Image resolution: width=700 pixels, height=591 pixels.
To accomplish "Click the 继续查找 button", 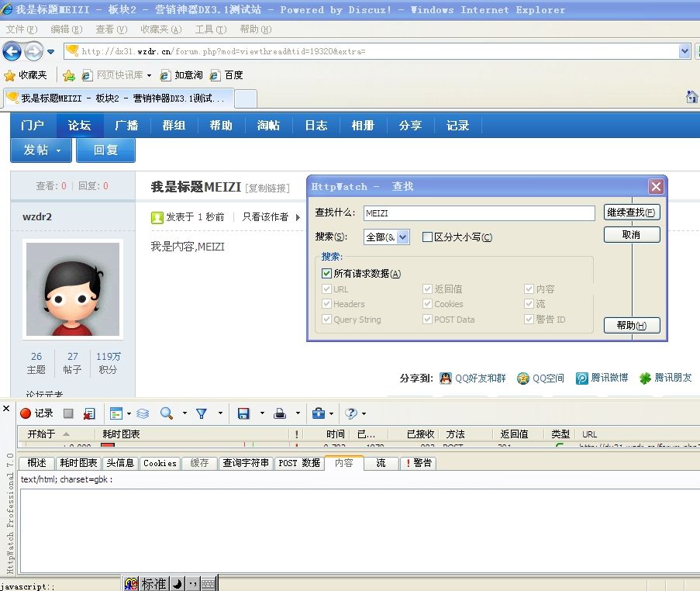I will pyautogui.click(x=631, y=213).
